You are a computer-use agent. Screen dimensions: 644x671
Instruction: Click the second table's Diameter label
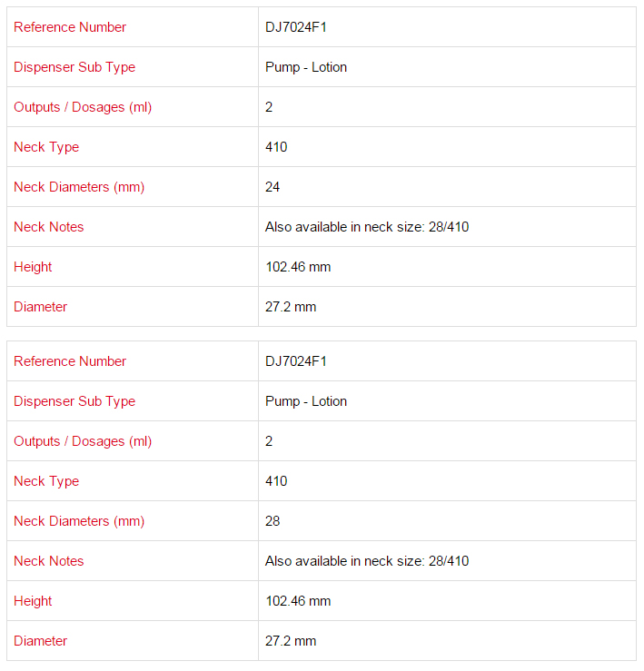pos(40,641)
